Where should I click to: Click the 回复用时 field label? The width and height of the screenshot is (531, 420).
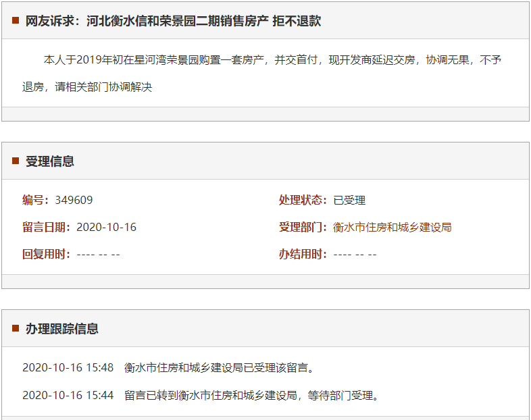tap(46, 254)
